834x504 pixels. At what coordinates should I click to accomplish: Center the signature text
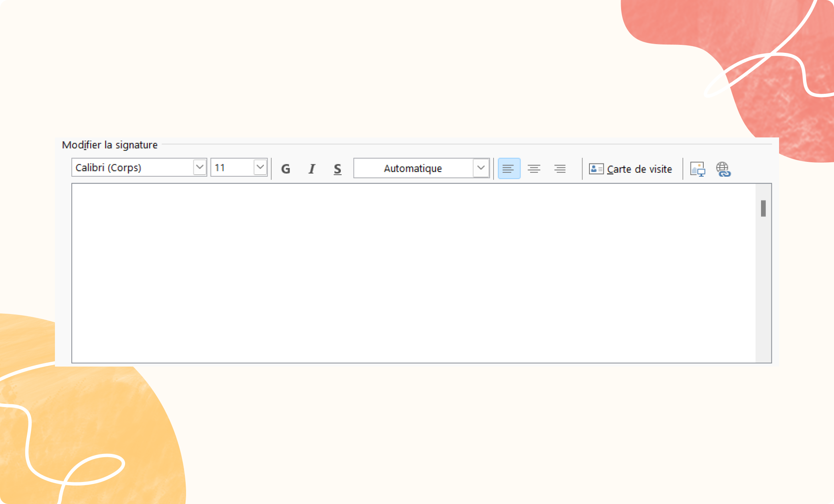[534, 169]
